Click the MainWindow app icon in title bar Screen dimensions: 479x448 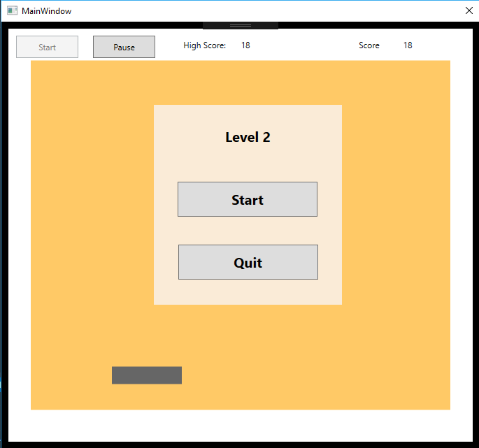[12, 10]
